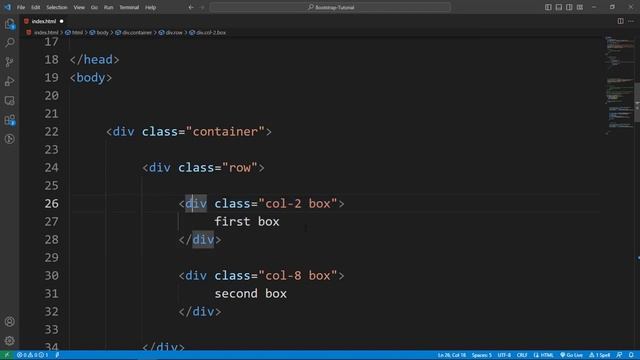Go back with the left arrow
Screen dimensions: 640x360
click(191, 7)
